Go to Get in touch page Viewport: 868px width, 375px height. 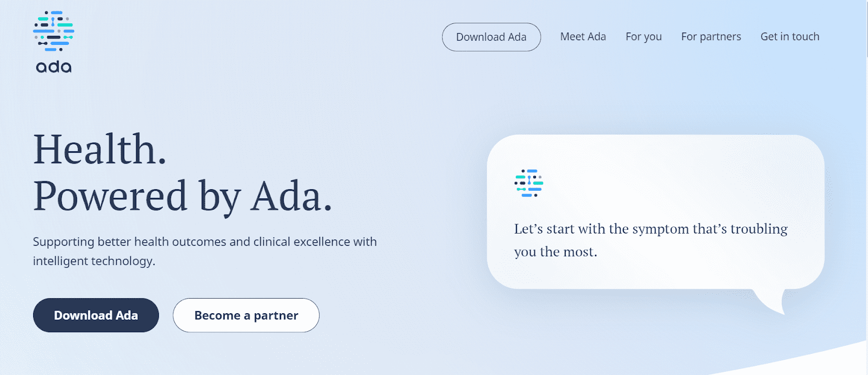pyautogui.click(x=790, y=37)
